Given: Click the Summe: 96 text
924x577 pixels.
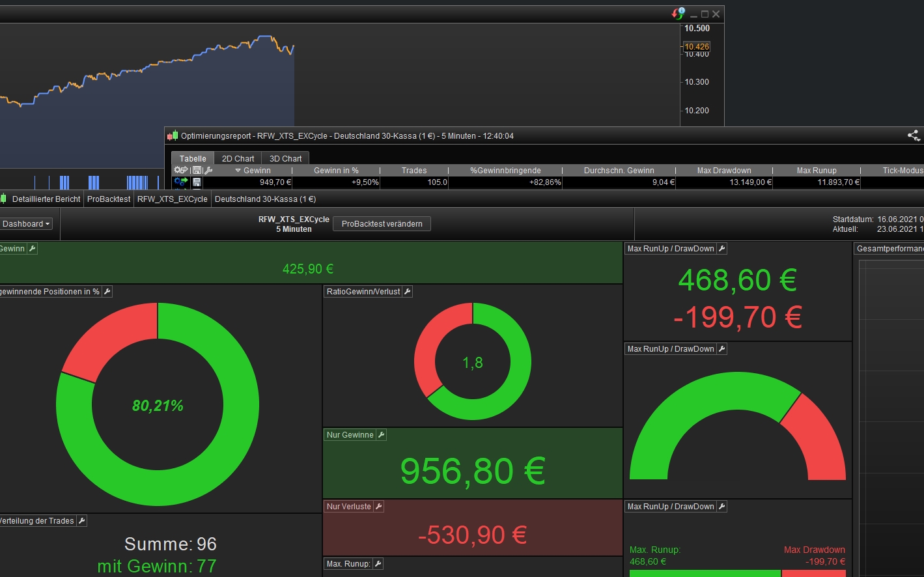Looking at the screenshot, I should pos(171,544).
